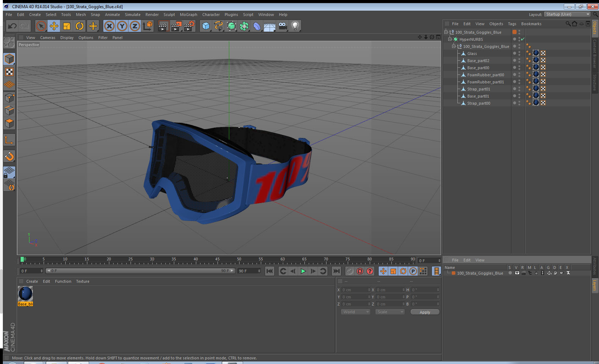
Task: Go to start of animation
Action: pyautogui.click(x=270, y=271)
